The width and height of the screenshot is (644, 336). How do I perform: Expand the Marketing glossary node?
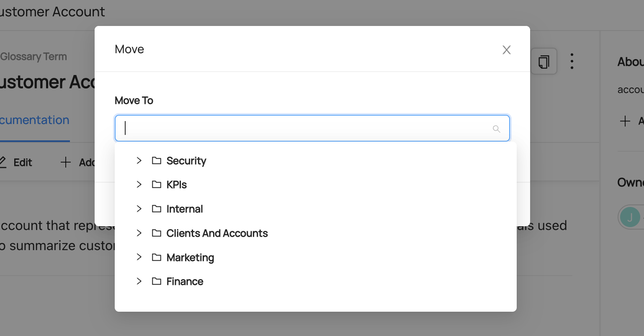coord(139,258)
